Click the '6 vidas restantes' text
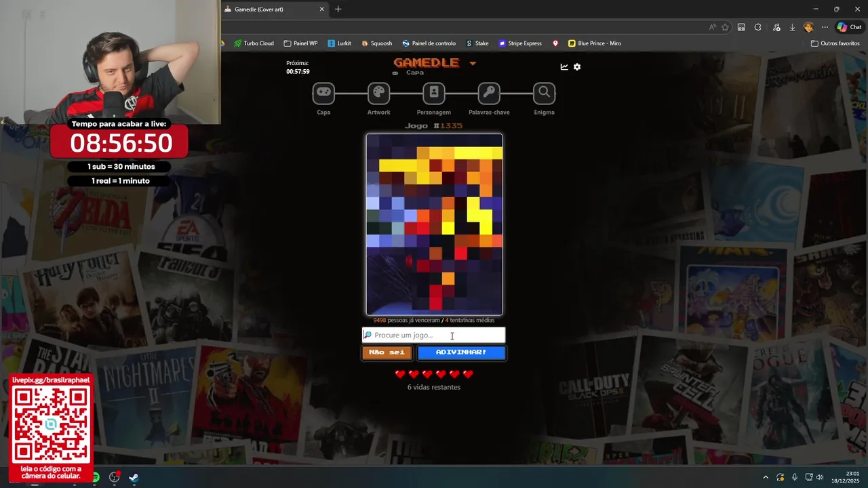The width and height of the screenshot is (868, 488). point(434,387)
